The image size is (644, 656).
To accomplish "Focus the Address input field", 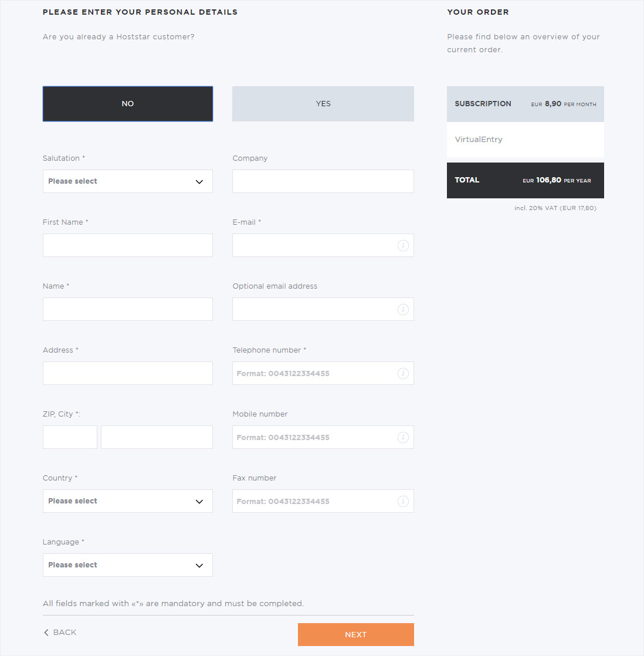I will pyautogui.click(x=127, y=373).
